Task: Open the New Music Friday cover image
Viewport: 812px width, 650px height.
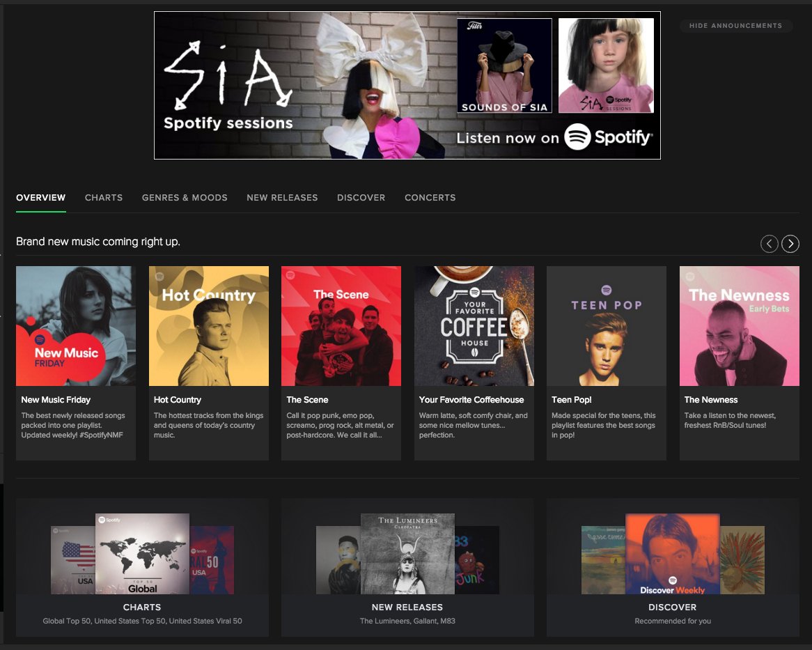Action: click(76, 326)
